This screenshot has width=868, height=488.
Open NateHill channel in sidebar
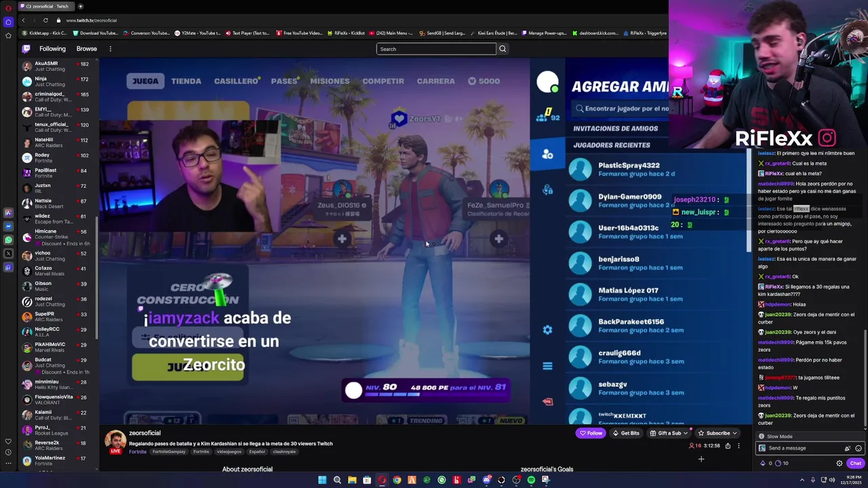(x=56, y=142)
